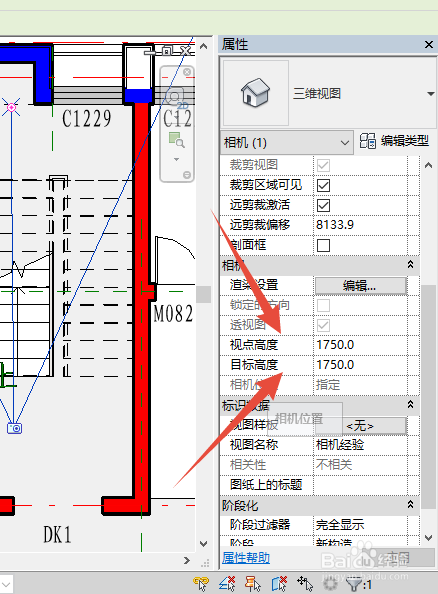The image size is (438, 594).
Task: Collapse the 阶段化 property group
Action: coord(410,504)
